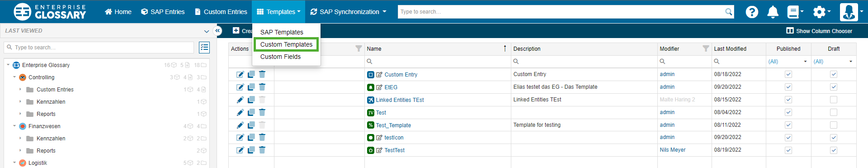Collapse the left sidebar panel arrow
The height and width of the screenshot is (168, 868).
tap(218, 31)
